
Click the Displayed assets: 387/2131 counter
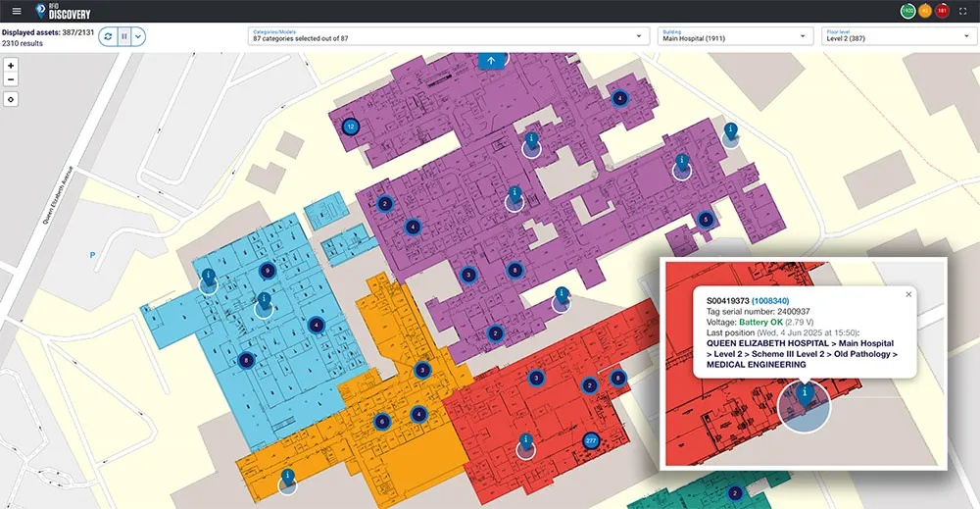[x=47, y=32]
